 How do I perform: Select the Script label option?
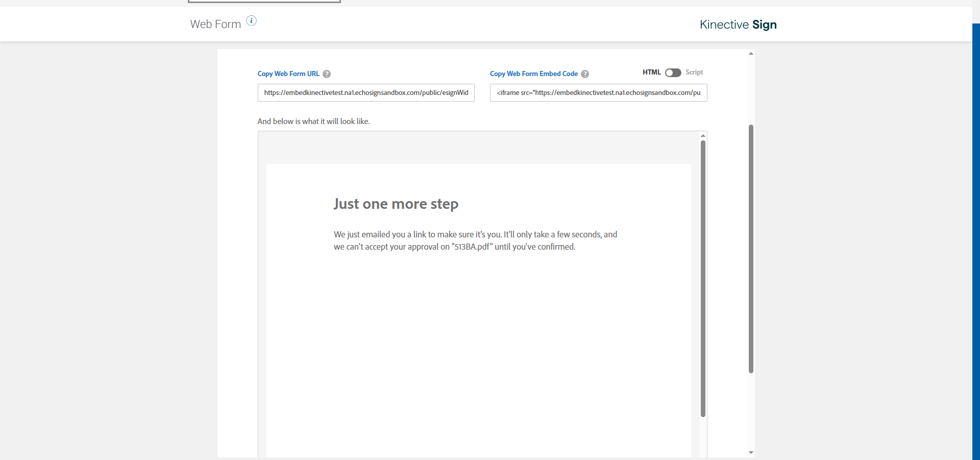694,72
